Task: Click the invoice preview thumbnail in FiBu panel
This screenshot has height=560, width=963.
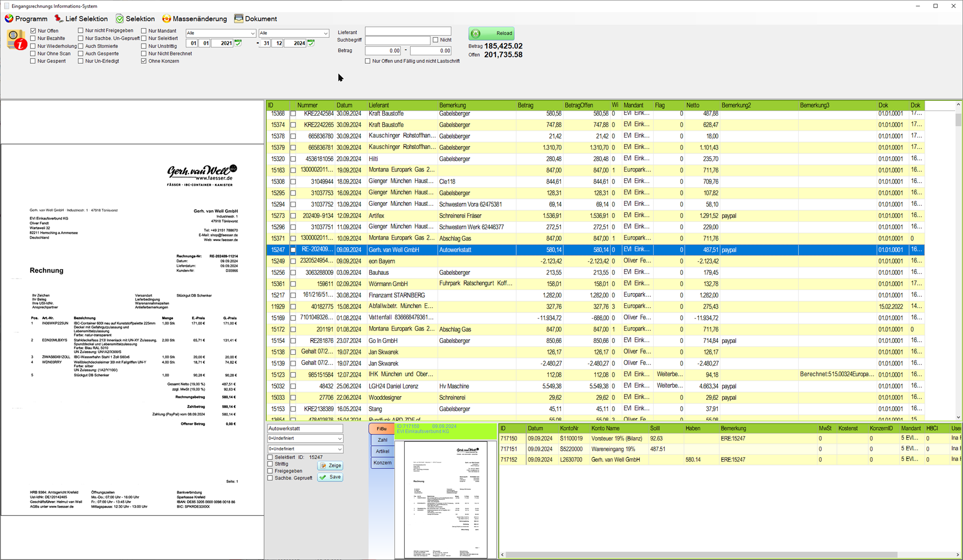Action: (x=445, y=499)
